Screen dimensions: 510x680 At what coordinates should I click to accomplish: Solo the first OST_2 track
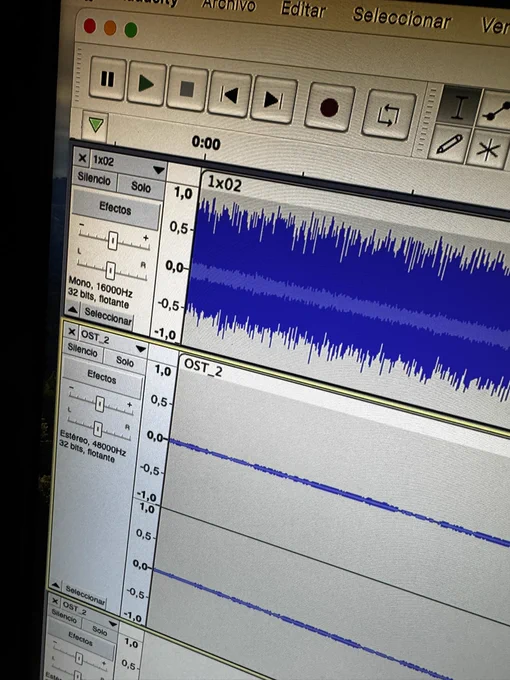click(124, 360)
